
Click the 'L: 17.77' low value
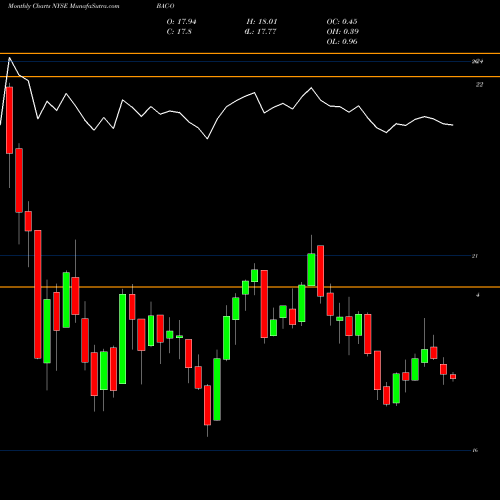coord(261,32)
